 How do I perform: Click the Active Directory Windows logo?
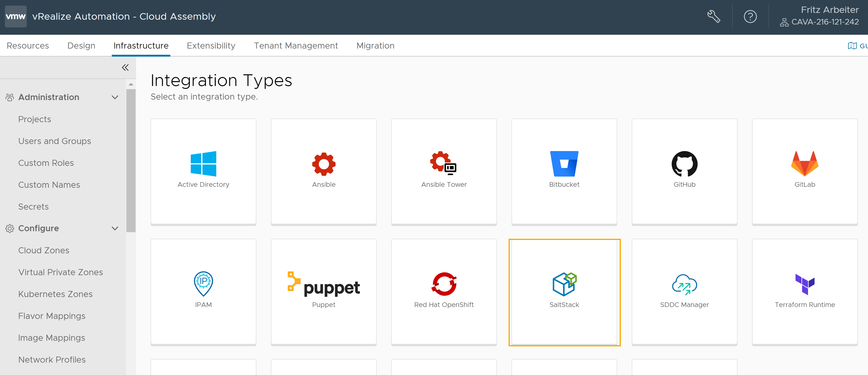(204, 164)
